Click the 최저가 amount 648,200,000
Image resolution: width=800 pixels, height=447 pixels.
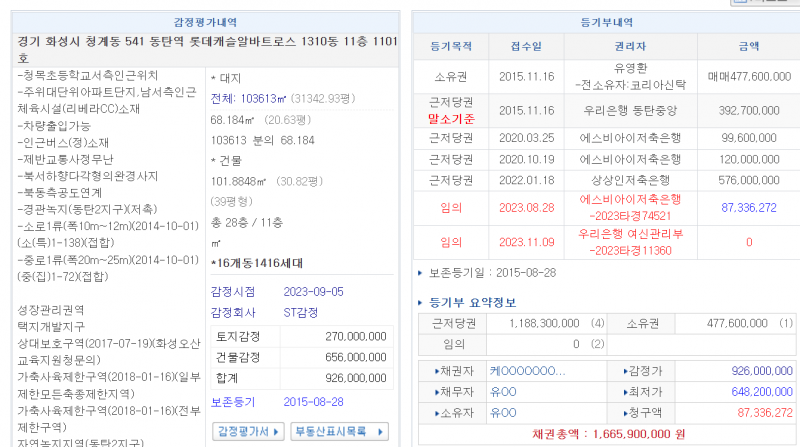click(744, 392)
